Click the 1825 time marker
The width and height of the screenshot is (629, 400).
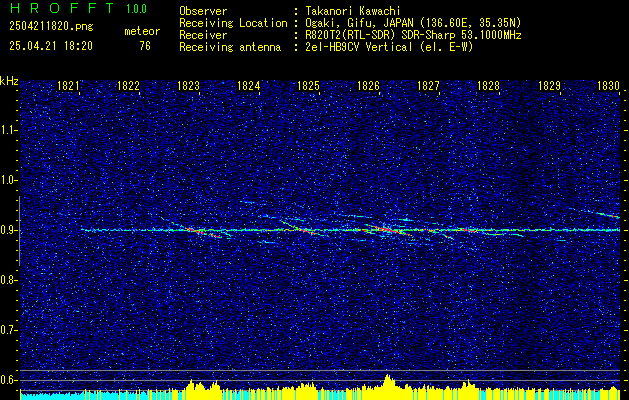308,85
